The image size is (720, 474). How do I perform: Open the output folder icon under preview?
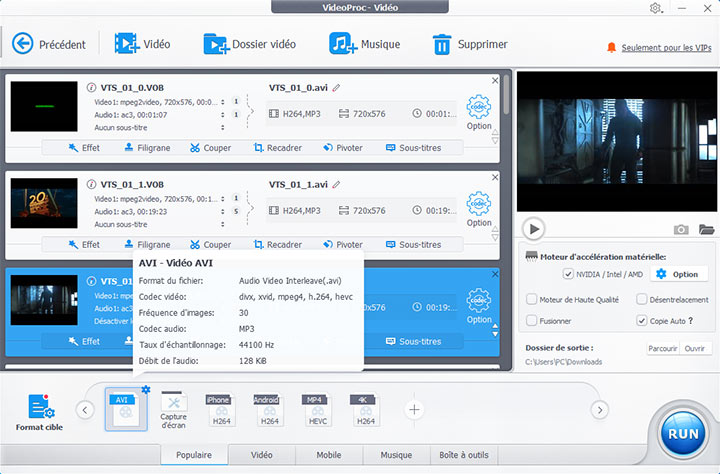click(x=706, y=229)
